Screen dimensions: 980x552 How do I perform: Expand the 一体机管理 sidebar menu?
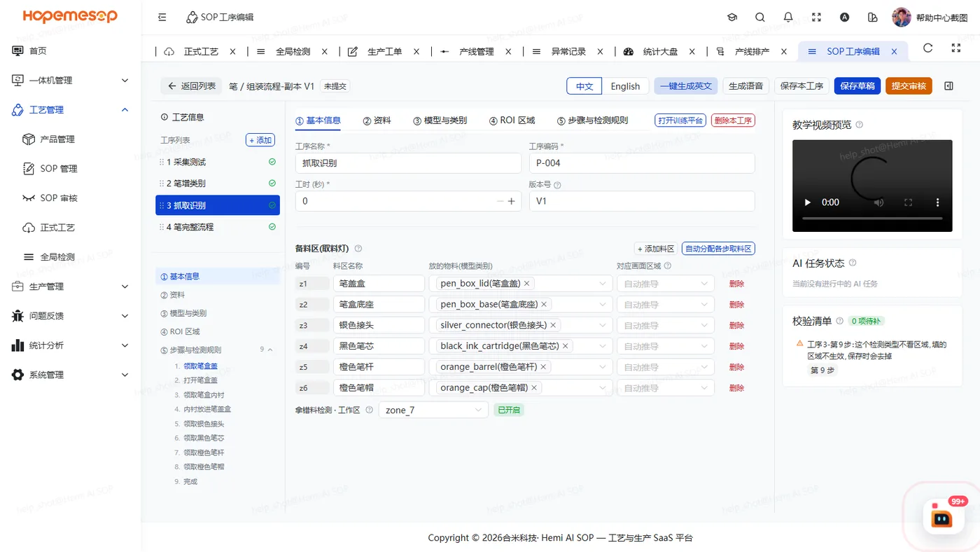125,81
